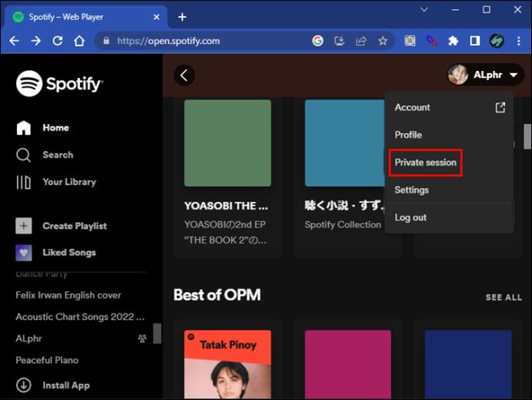Open Search from the sidebar
The width and height of the screenshot is (532, 400).
click(45, 155)
